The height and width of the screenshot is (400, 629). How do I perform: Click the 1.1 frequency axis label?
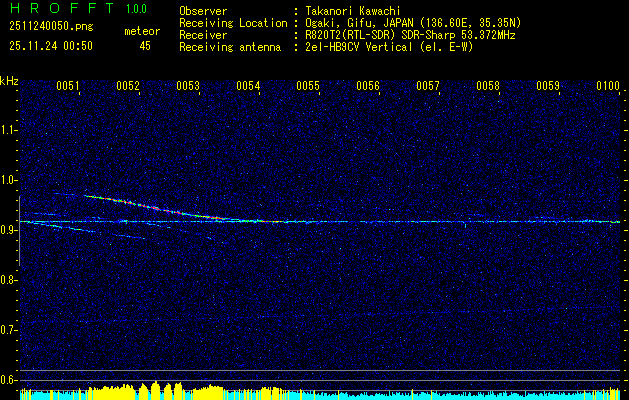9,129
